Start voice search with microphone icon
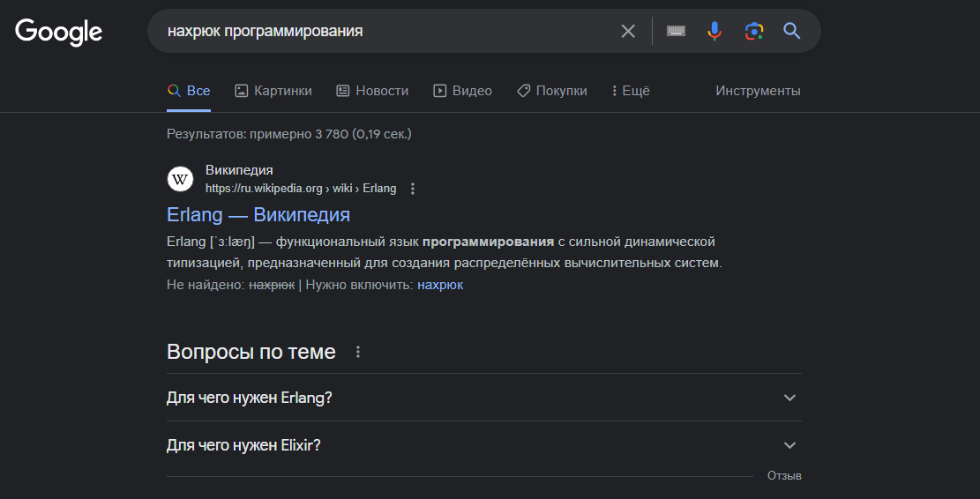The width and height of the screenshot is (980, 499). (714, 31)
